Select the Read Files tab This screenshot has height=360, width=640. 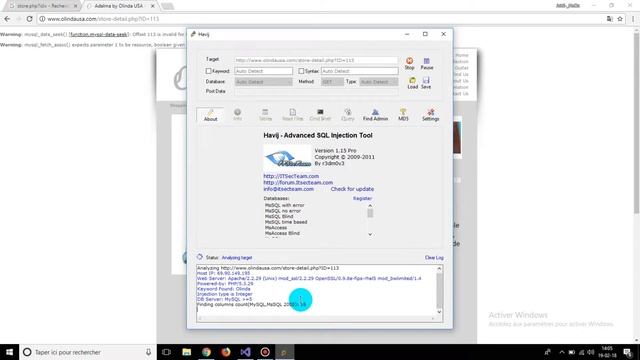[293, 115]
